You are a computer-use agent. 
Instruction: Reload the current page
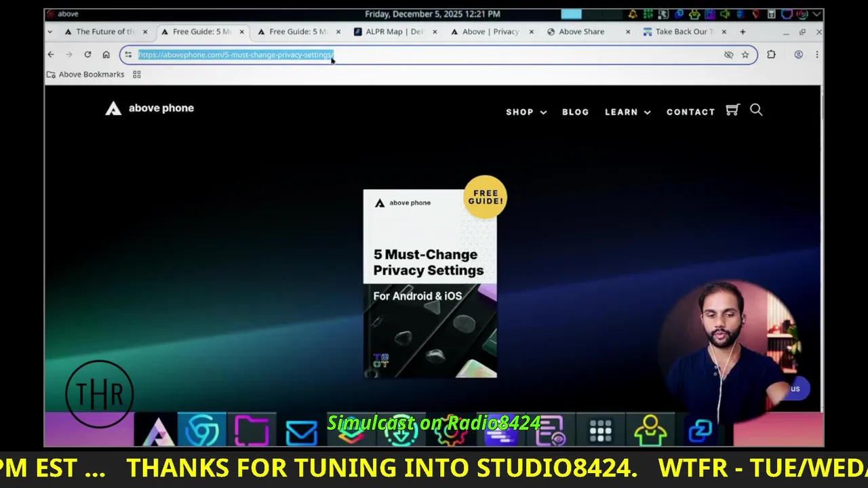point(87,54)
